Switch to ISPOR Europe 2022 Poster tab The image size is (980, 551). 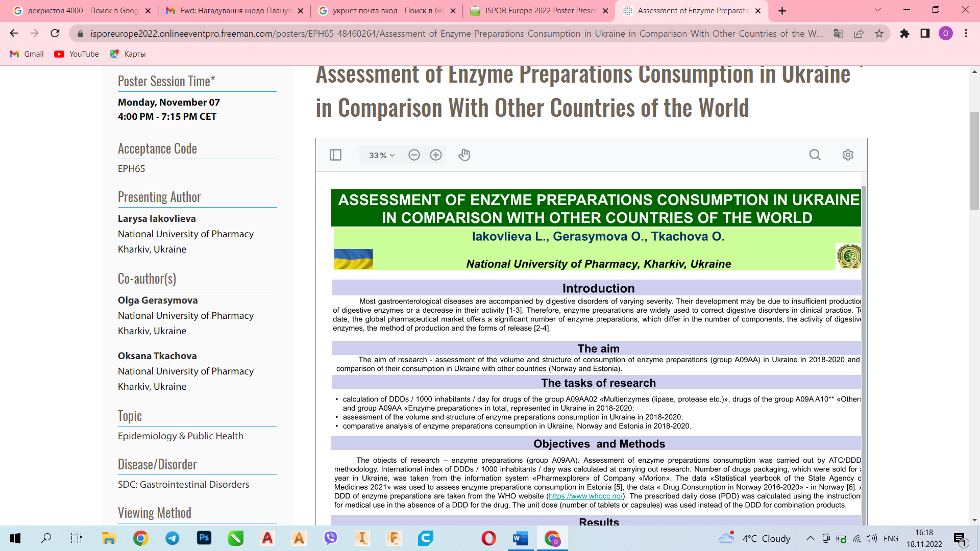(540, 11)
